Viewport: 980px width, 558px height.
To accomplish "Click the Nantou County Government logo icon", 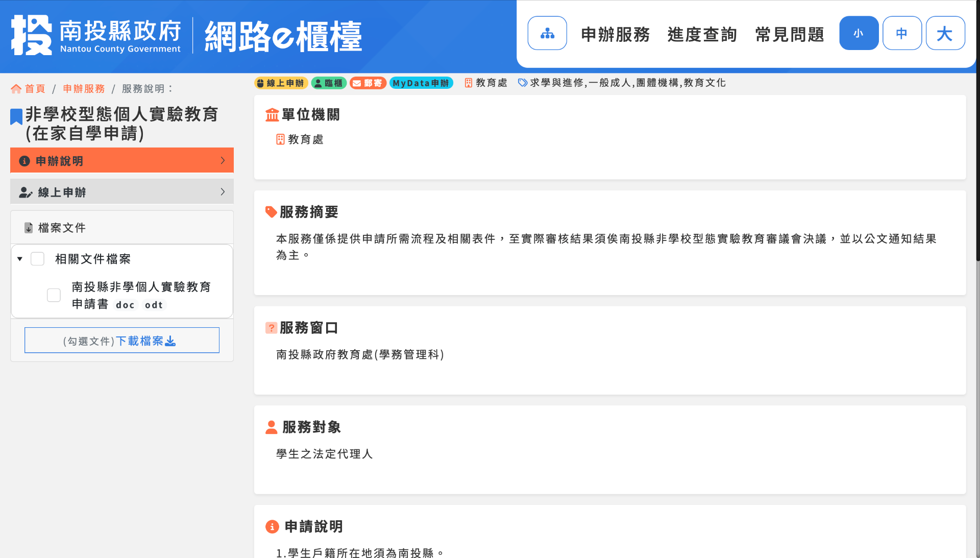I will point(31,34).
